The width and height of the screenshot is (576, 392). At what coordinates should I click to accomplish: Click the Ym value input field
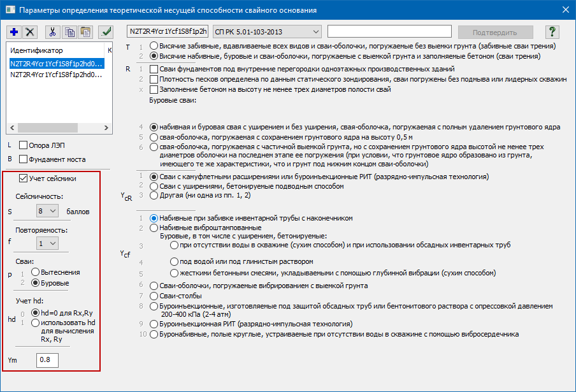[47, 360]
